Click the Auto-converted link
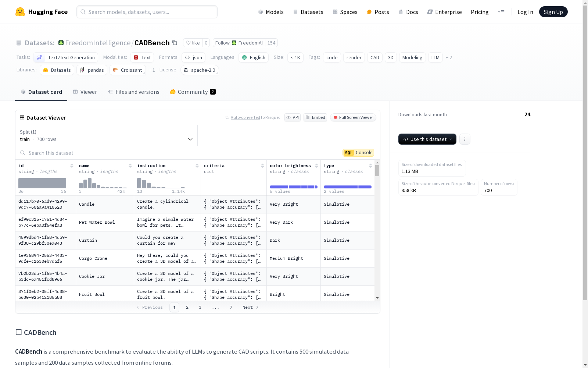Screen dimensions: 588x368 pos(245,117)
